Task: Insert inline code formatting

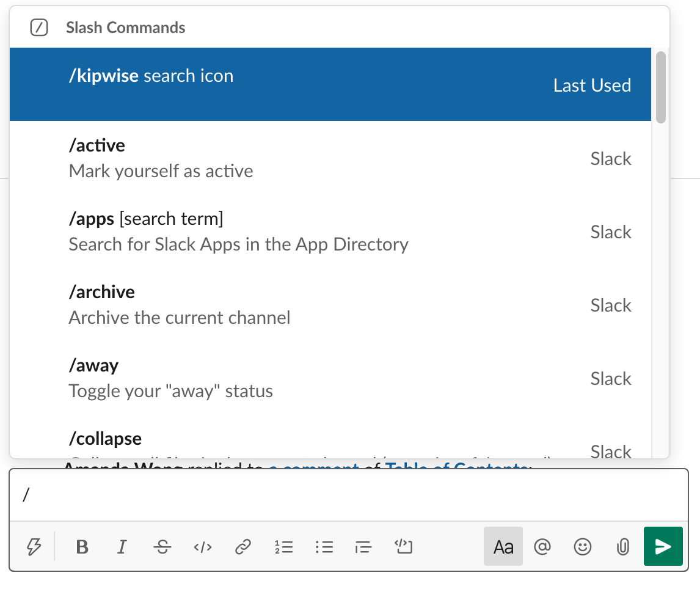Action: [x=202, y=547]
